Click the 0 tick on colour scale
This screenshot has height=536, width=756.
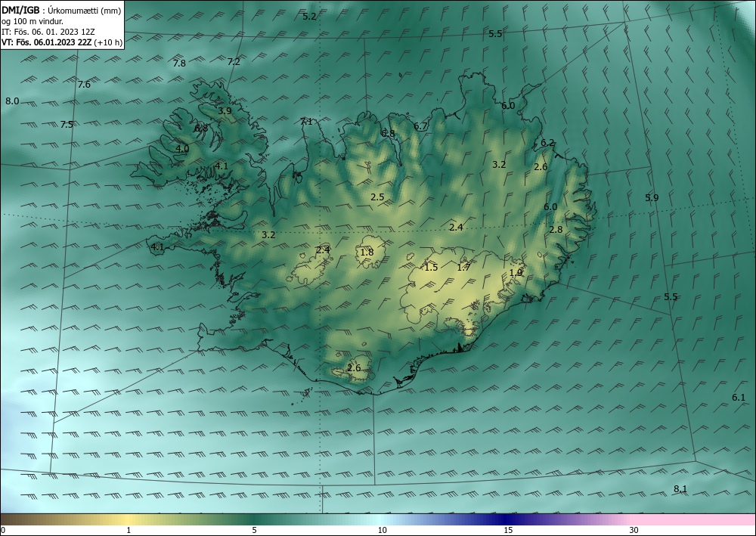[3, 530]
